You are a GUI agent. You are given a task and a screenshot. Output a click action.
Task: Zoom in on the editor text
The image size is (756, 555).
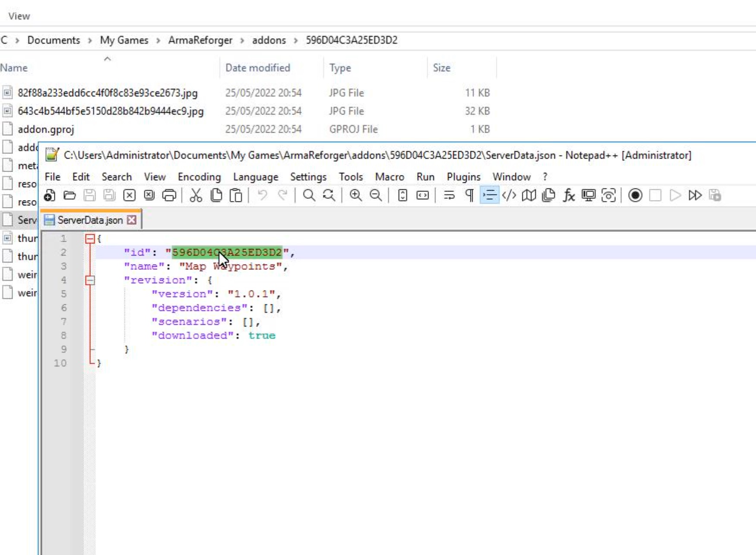coord(356,196)
